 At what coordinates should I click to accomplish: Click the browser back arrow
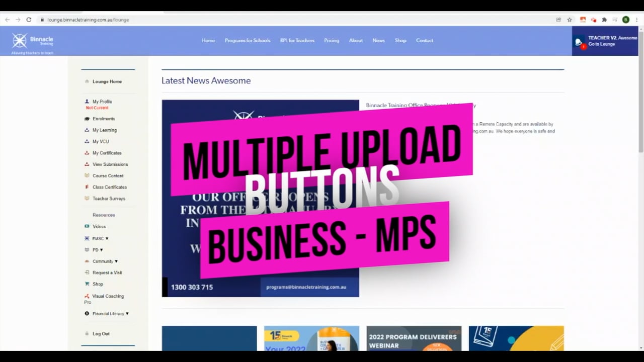(7, 20)
